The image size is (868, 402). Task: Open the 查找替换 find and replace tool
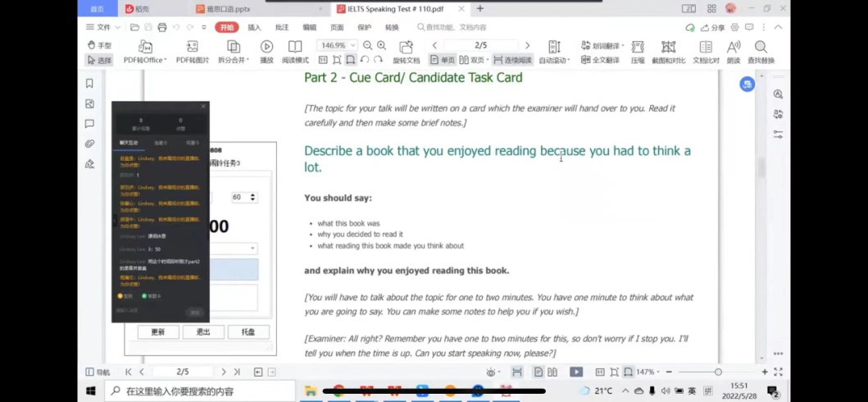tap(761, 48)
